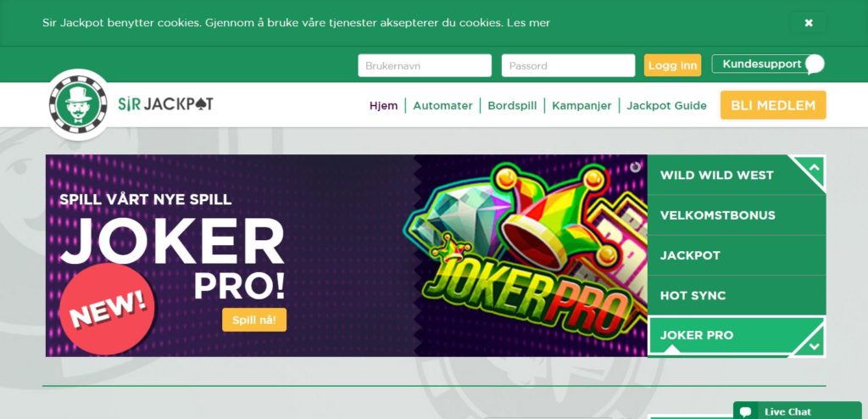Click the Sir Jackpot chip logo
This screenshot has height=419, width=868.
(78, 104)
